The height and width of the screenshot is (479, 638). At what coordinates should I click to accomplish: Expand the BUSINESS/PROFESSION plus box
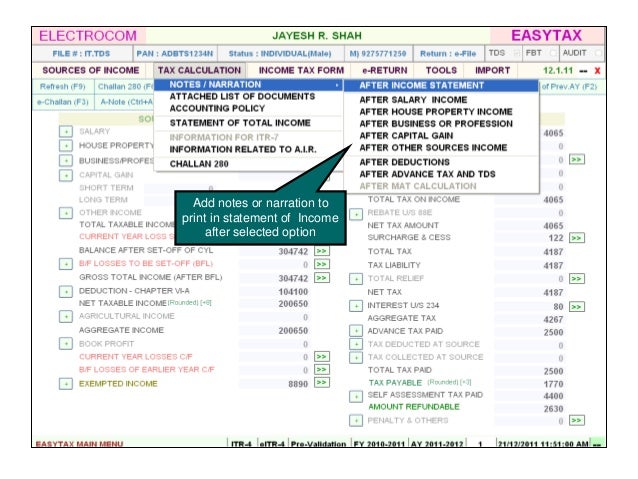coord(66,160)
